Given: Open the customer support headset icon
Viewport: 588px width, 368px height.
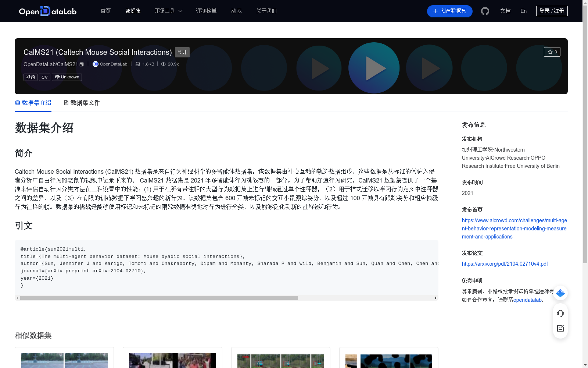Looking at the screenshot, I should (560, 313).
